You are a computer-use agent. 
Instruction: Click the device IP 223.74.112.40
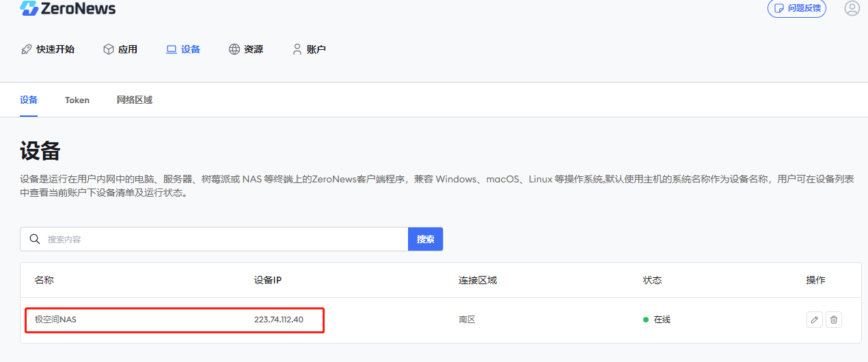point(279,319)
